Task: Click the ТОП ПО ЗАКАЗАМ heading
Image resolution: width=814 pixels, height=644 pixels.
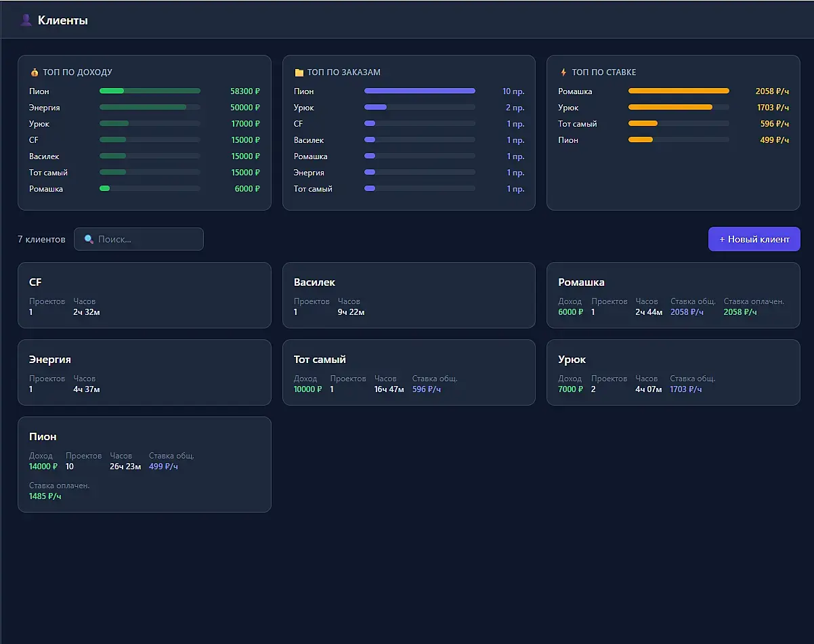Action: click(344, 72)
